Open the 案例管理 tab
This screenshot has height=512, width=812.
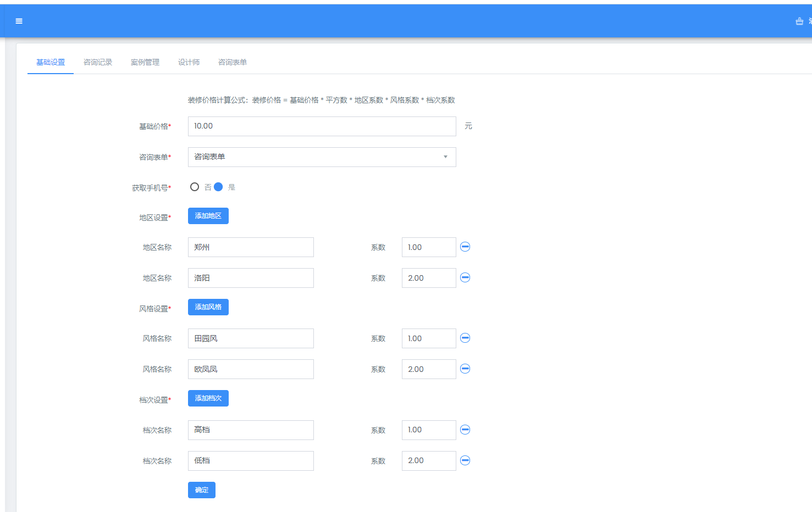145,62
